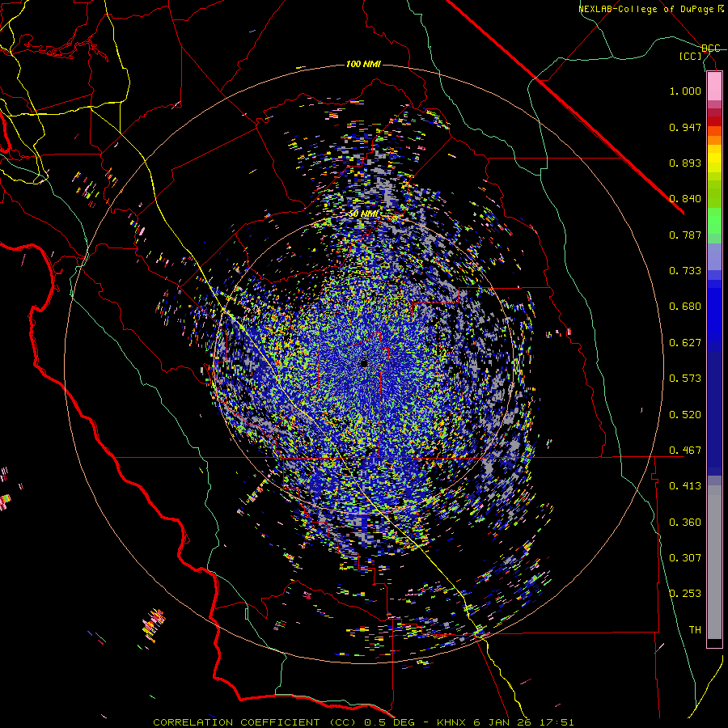This screenshot has width=728, height=728.
Task: Pick the olive green swatch beside 0.840
Action: 714,194
